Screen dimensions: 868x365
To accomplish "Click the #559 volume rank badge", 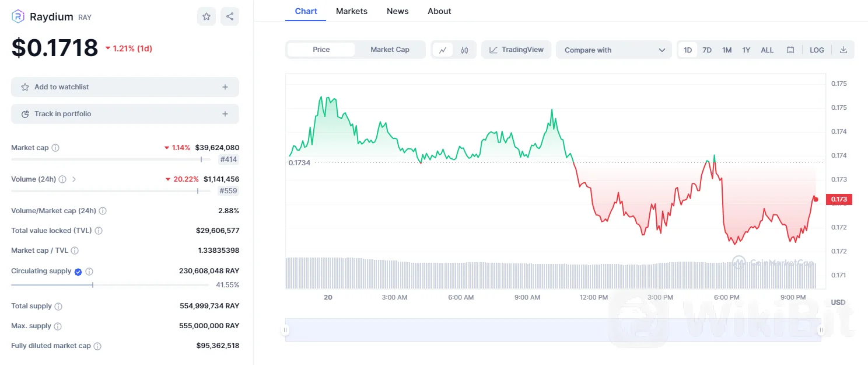I will (x=229, y=191).
